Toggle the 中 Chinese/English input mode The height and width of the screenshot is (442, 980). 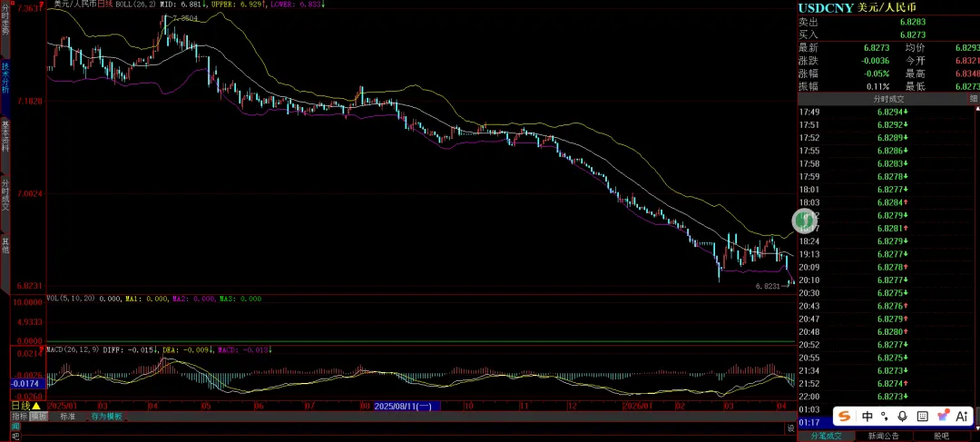tap(867, 416)
